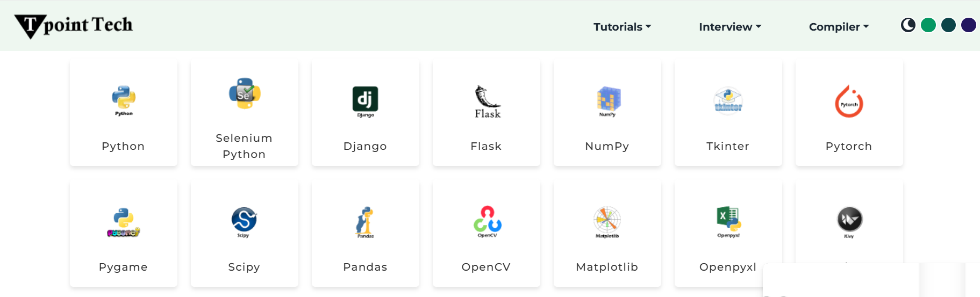The image size is (980, 297).
Task: Click the Pytorch flame icon
Action: 849,101
